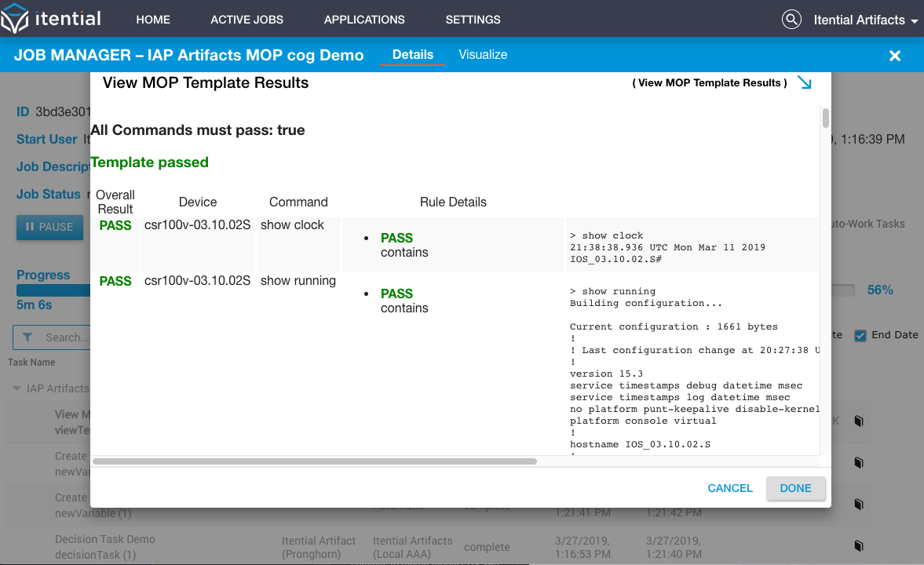Open the SETTINGS menu
Viewport: 924px width, 565px height.
(473, 20)
